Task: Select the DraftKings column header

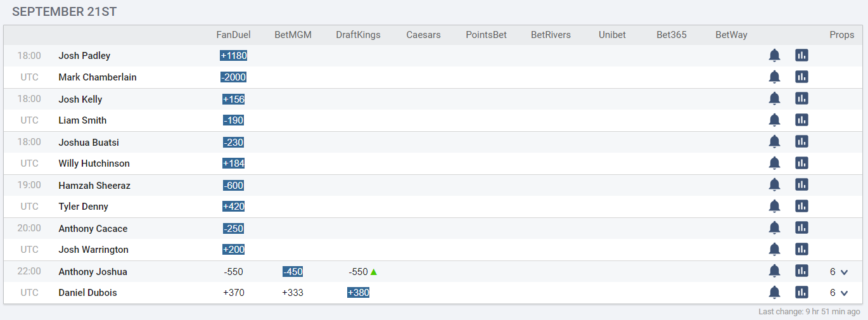Action: (x=358, y=35)
